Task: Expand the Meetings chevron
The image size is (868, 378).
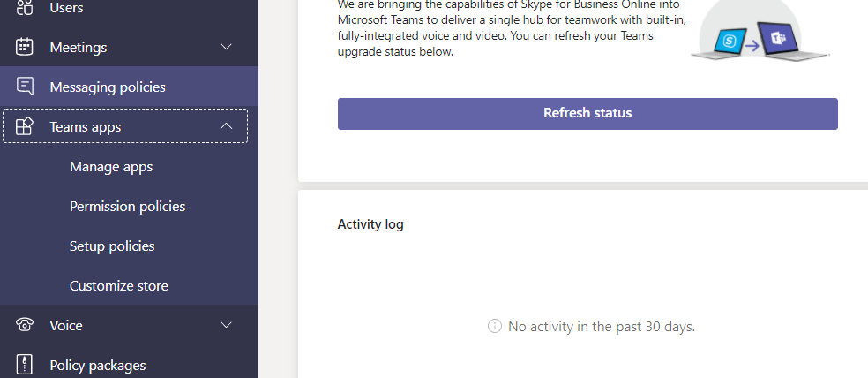Action: click(x=227, y=47)
